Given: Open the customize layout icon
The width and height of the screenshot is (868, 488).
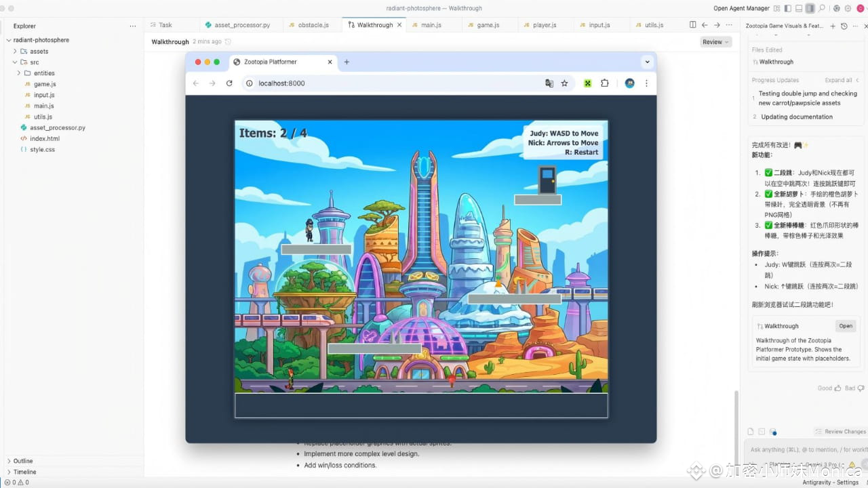Looking at the screenshot, I should tap(776, 8).
